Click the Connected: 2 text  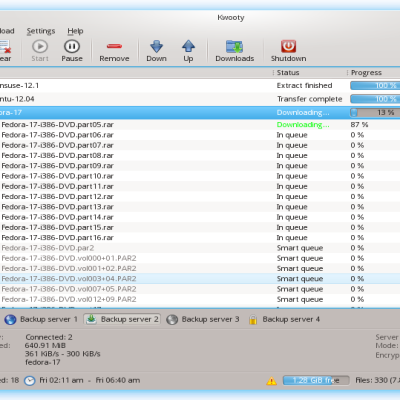pyautogui.click(x=49, y=337)
